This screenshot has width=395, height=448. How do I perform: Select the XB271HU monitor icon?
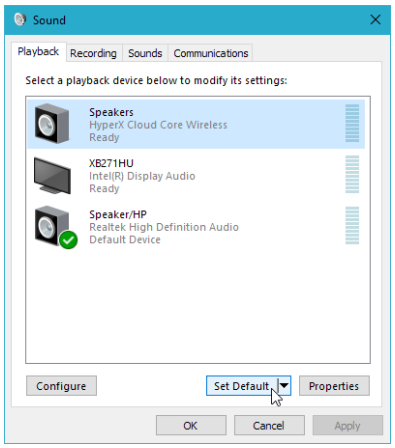point(52,175)
